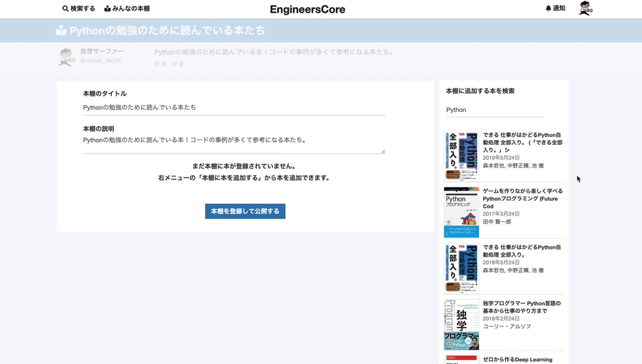
Task: Click the date 2018年2月24日
Action: [501, 319]
